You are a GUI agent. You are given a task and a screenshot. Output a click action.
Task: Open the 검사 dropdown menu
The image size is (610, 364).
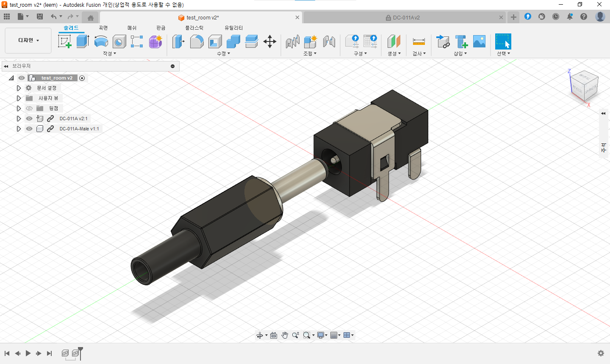[x=419, y=54]
